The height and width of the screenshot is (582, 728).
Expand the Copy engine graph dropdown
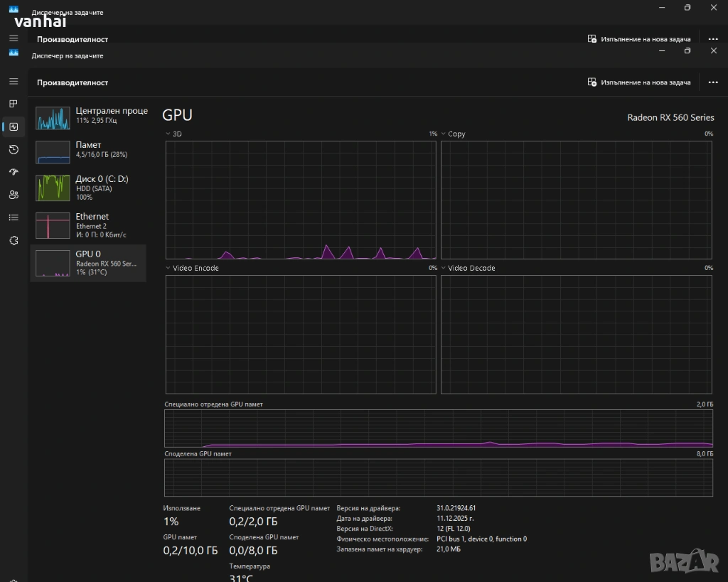(x=444, y=134)
